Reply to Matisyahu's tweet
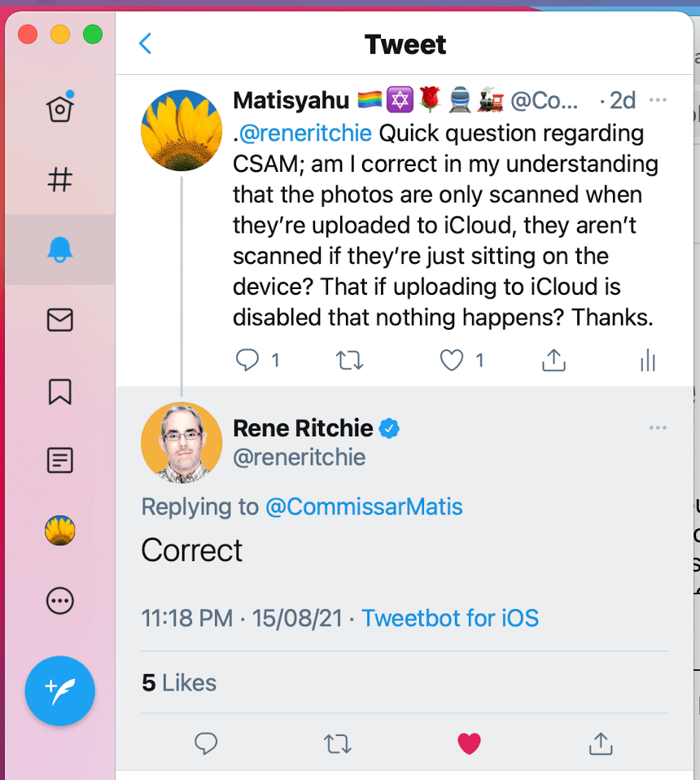Viewport: 700px width, 780px height. (x=247, y=360)
